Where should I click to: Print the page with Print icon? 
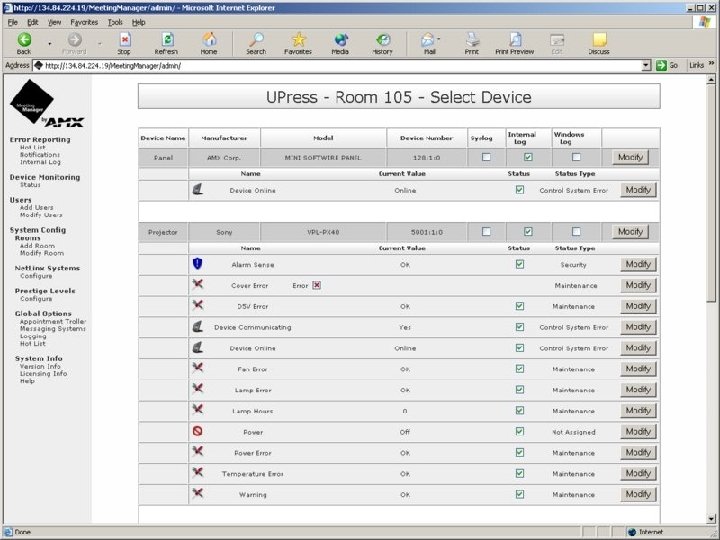(x=472, y=44)
